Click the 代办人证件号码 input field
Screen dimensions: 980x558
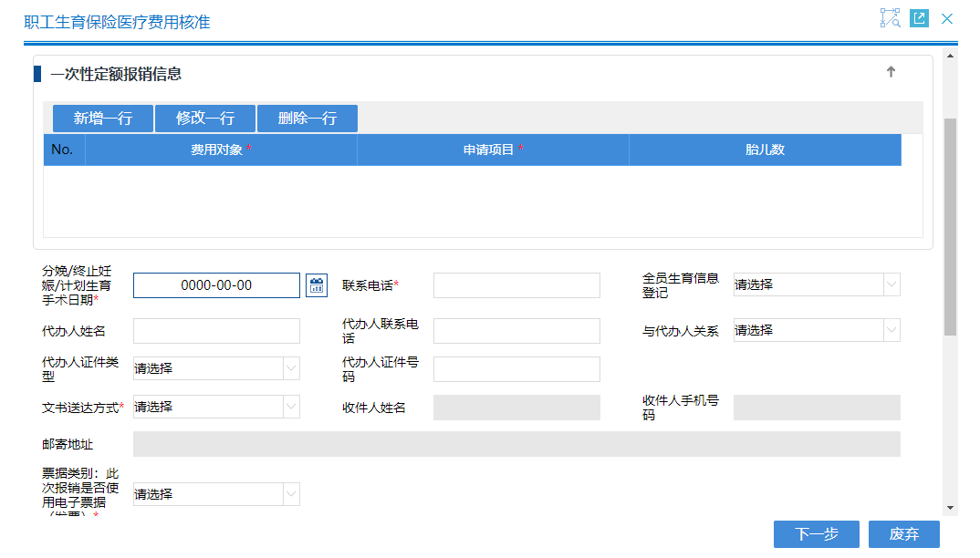point(516,369)
